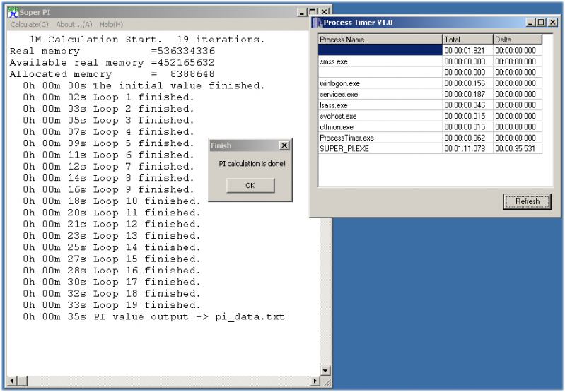Click Refresh in Process Timer

pos(527,201)
